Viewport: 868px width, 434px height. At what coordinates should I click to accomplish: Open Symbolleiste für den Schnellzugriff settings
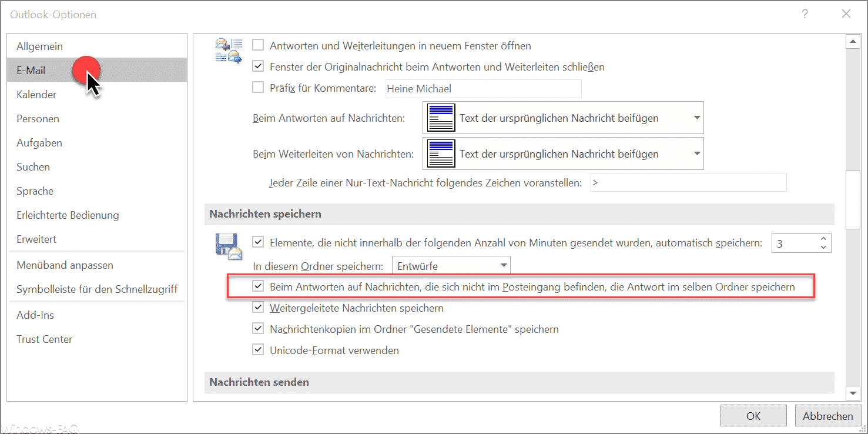pyautogui.click(x=97, y=289)
